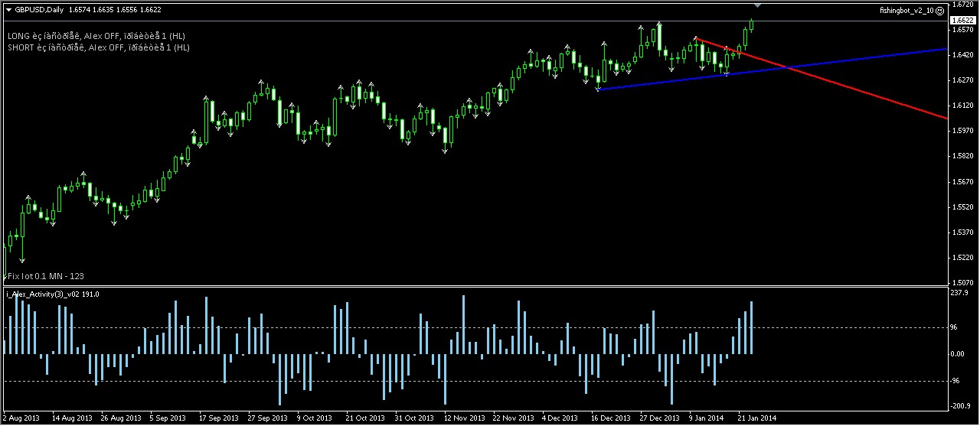Click the 1.5070 price scale value
Image resolution: width=980 pixels, height=426 pixels.
click(x=962, y=282)
